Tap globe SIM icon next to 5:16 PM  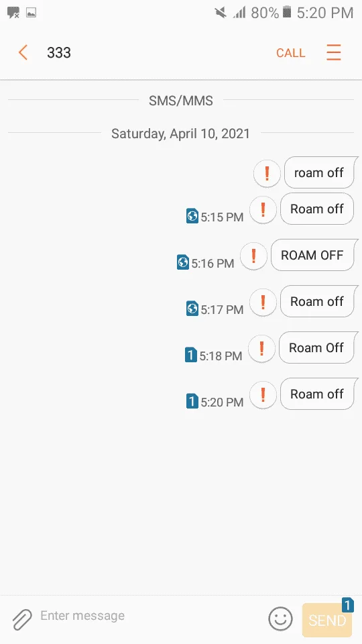(x=182, y=262)
